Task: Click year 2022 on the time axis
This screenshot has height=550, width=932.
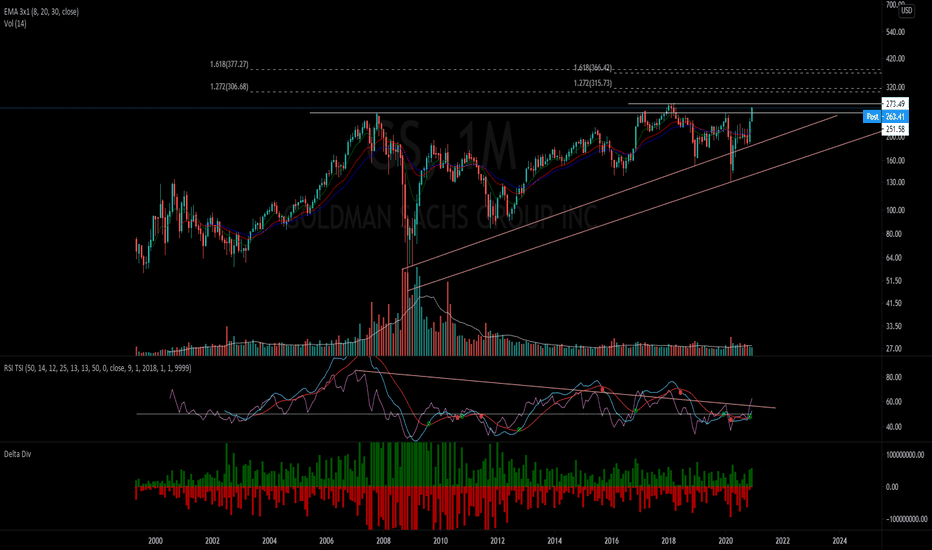Action: 783,540
